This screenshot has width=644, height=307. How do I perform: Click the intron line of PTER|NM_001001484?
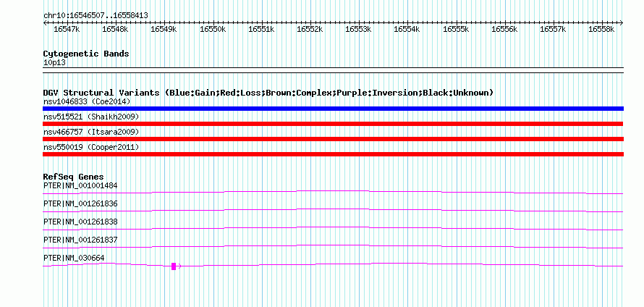pos(333,192)
